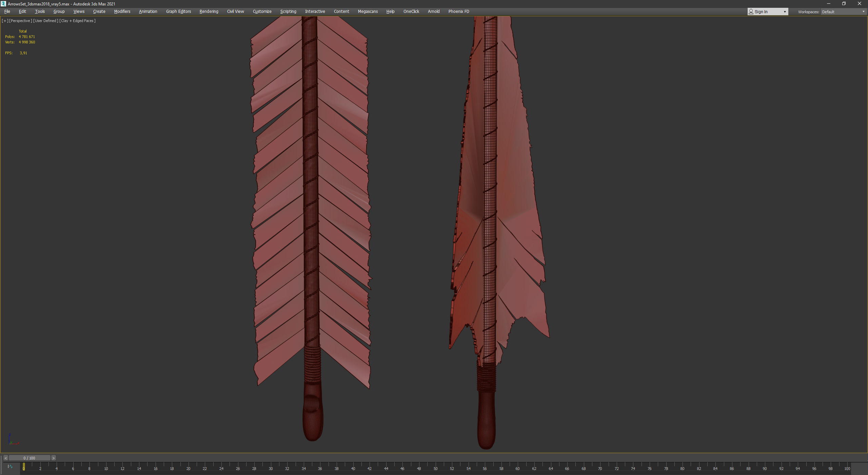Open the Group menu

click(59, 12)
